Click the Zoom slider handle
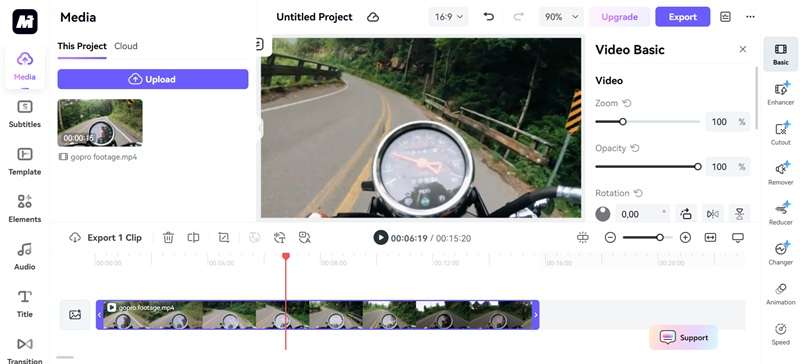The width and height of the screenshot is (800, 364). click(x=622, y=122)
